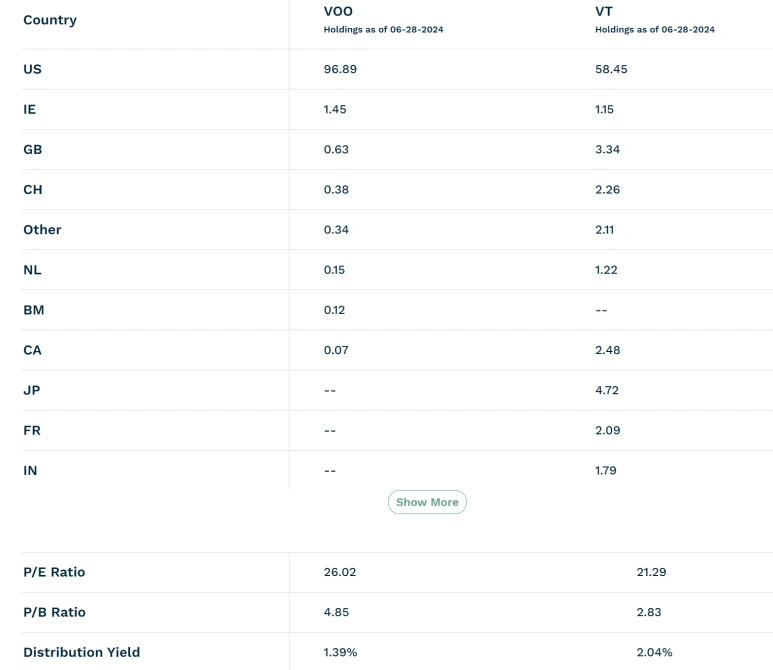Click VT's US value 58.45
The image size is (773, 670).
click(611, 69)
